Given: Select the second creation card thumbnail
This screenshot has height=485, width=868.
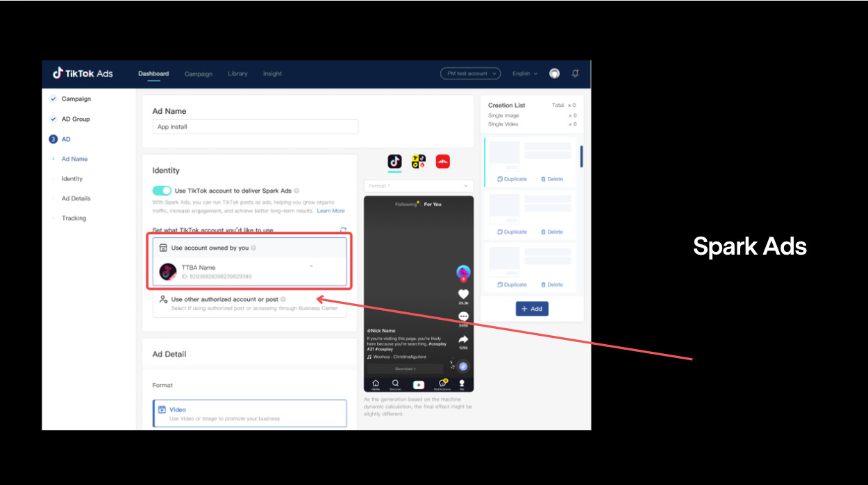Looking at the screenshot, I should click(505, 209).
